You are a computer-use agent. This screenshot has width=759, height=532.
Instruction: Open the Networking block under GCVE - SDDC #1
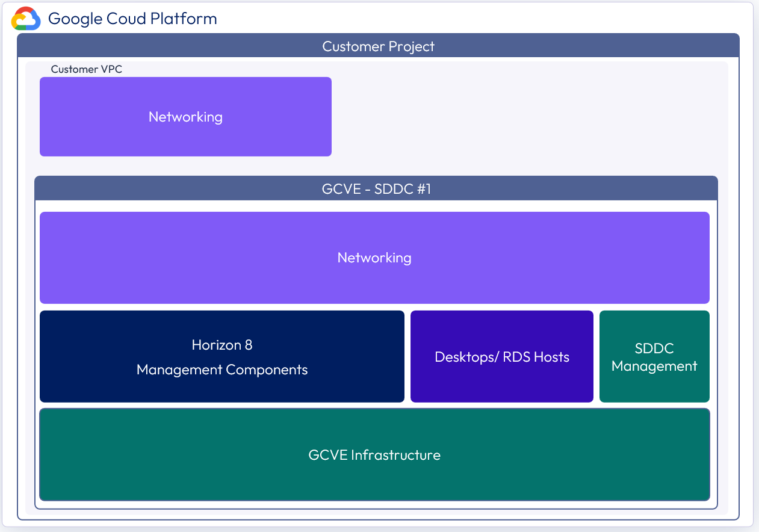coord(374,258)
